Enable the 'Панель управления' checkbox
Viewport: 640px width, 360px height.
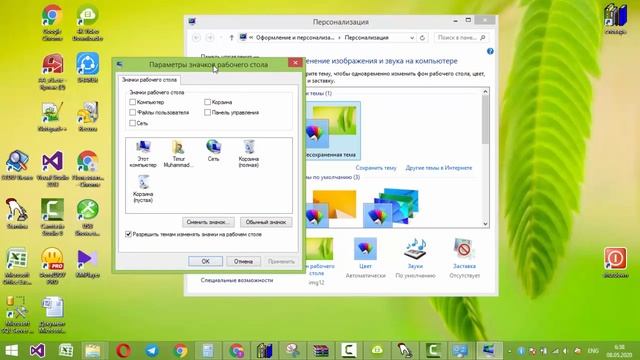point(207,112)
